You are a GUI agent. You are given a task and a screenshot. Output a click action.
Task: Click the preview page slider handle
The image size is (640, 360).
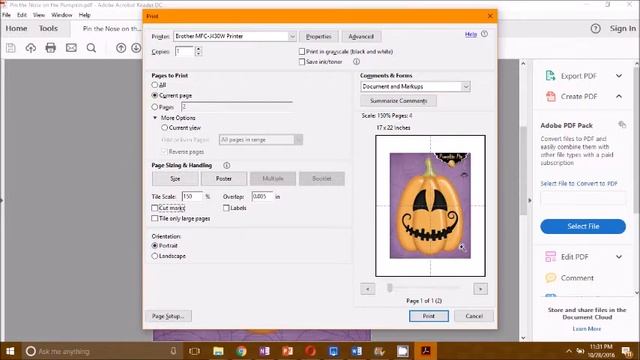click(390, 288)
